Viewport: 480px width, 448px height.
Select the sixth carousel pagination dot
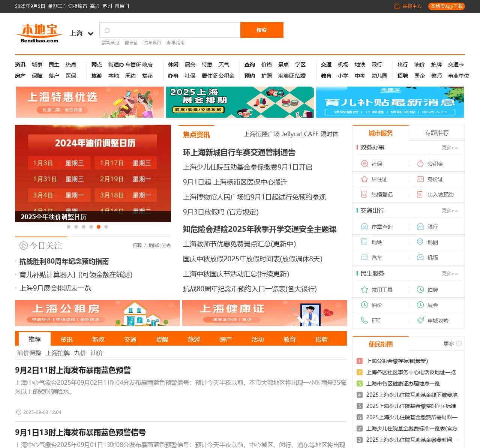[x=106, y=226]
